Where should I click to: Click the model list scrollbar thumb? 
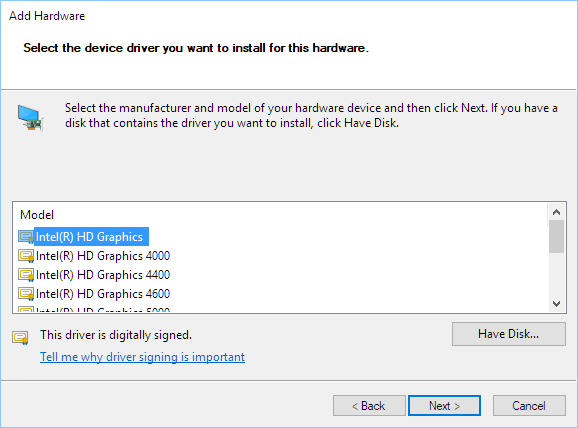[557, 237]
